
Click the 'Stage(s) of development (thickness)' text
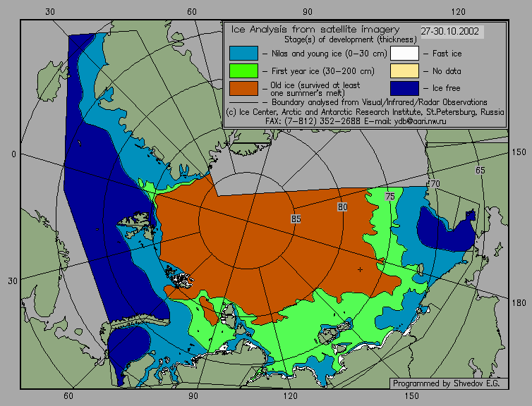point(351,39)
